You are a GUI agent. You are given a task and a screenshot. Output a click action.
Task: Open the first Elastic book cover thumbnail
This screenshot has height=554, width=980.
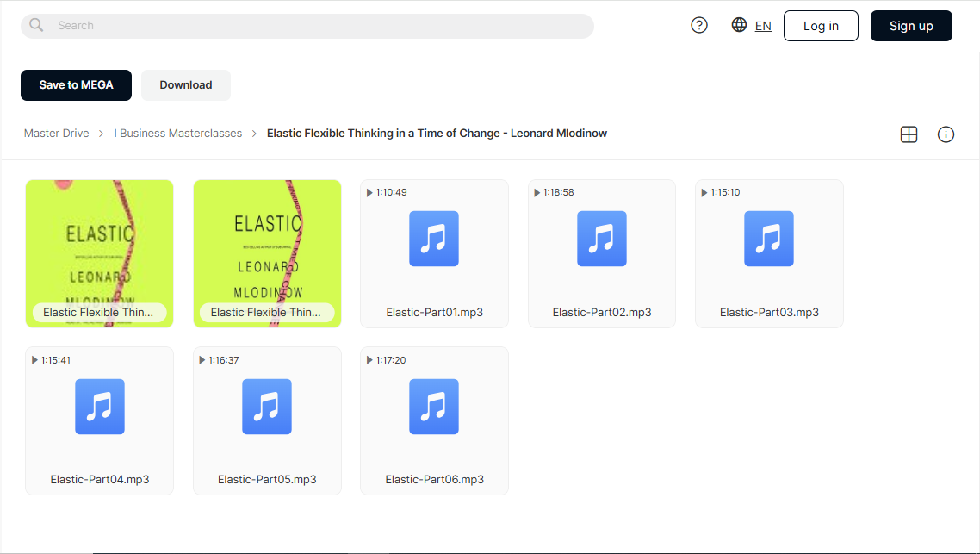tap(99, 253)
